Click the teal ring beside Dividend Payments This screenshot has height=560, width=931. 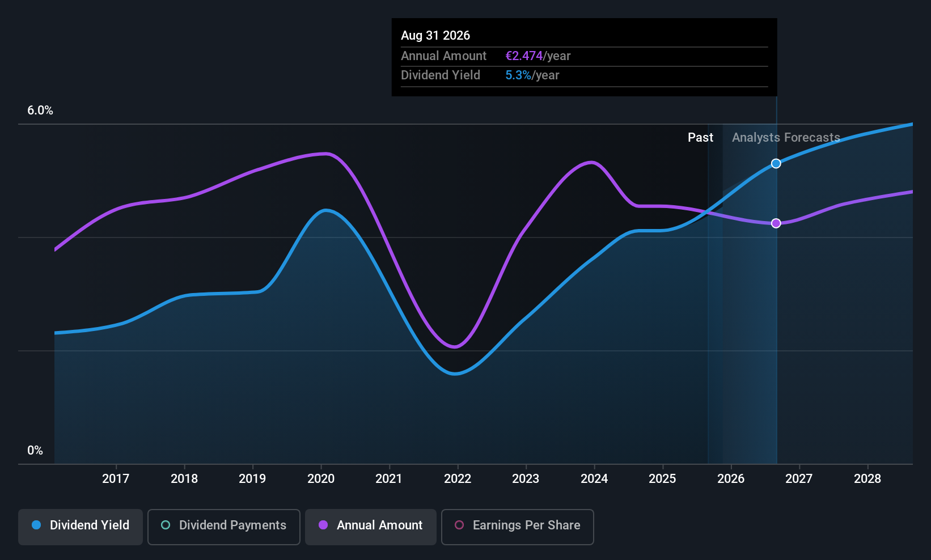[x=166, y=525]
